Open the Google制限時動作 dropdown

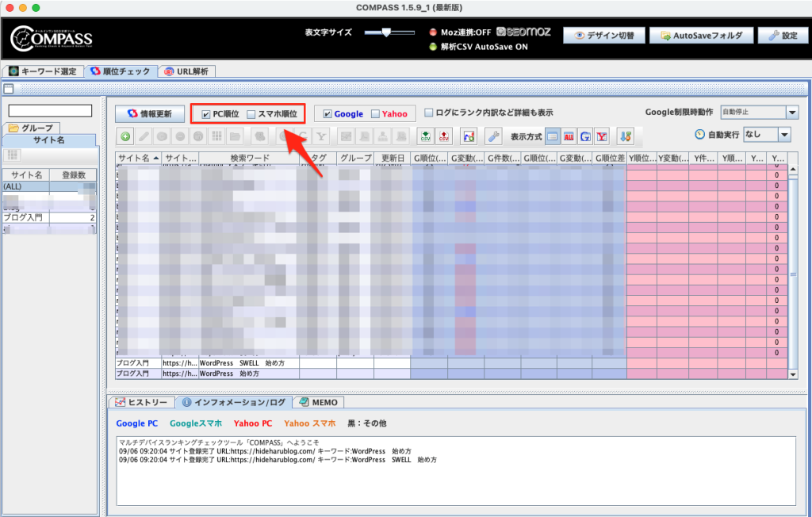point(791,113)
